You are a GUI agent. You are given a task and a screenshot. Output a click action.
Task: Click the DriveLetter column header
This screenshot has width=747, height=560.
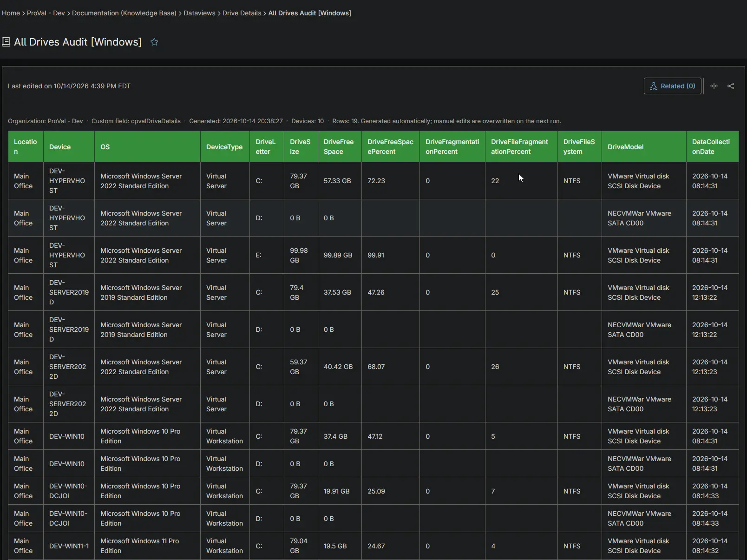click(x=267, y=146)
